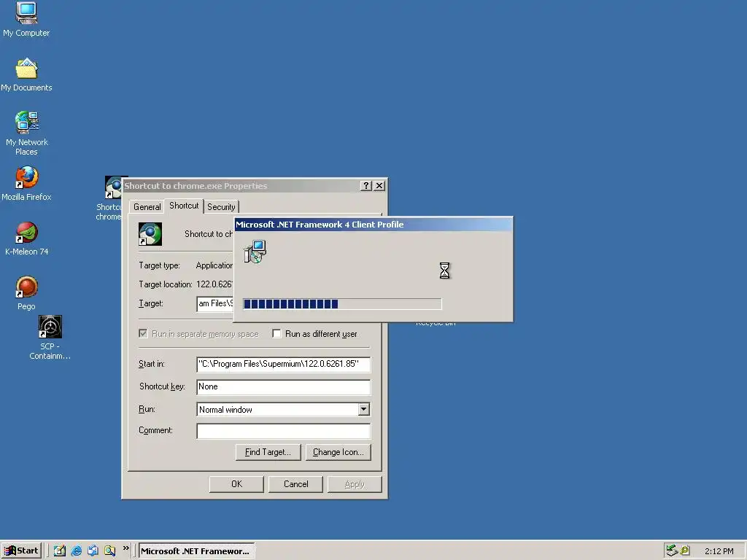Launch Internet Explorer from quick launch
This screenshot has height=560, width=747.
pyautogui.click(x=76, y=551)
